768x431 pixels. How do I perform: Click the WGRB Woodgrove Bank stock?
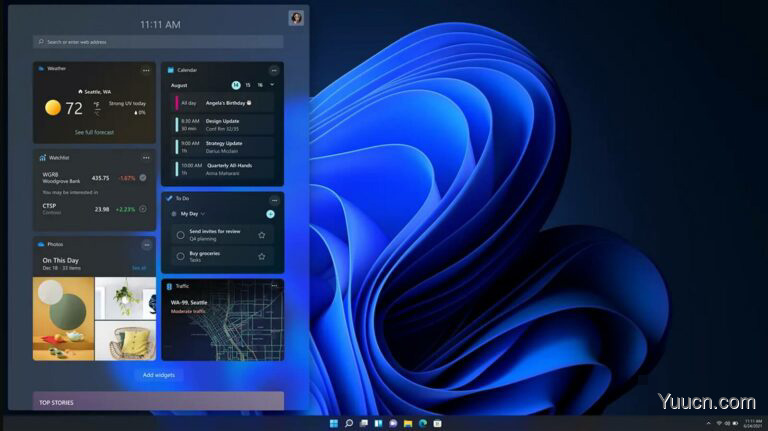94,178
